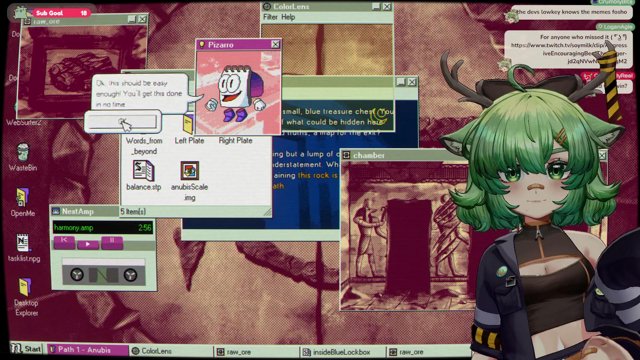Click the Sub Goal counter badge

61,13
